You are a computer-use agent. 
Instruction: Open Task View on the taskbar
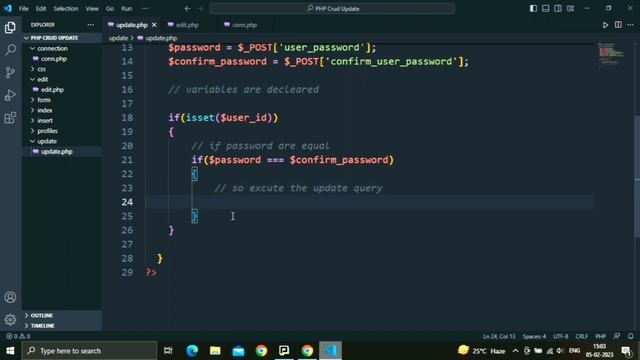pyautogui.click(x=168, y=351)
